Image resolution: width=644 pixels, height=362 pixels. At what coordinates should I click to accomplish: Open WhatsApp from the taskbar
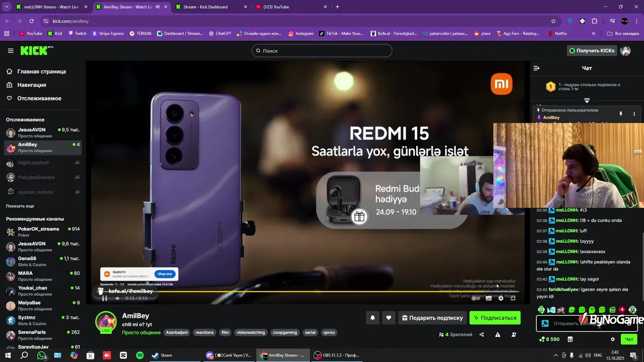point(42,355)
